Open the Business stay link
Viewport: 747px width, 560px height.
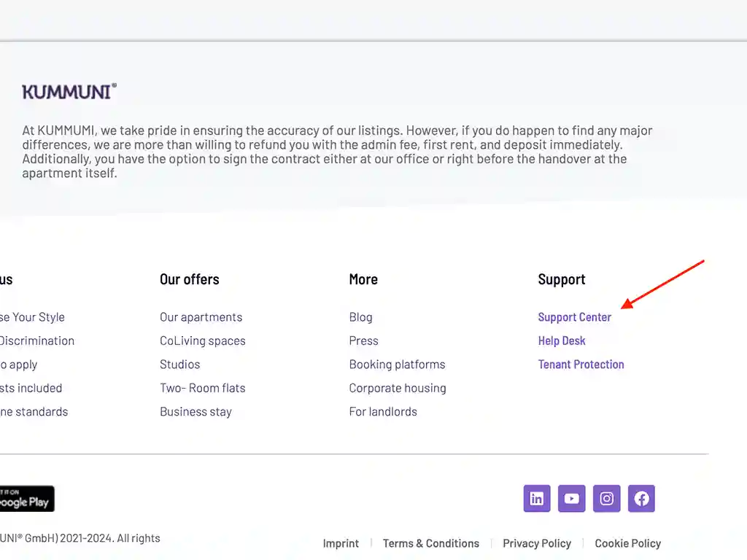[x=196, y=411]
